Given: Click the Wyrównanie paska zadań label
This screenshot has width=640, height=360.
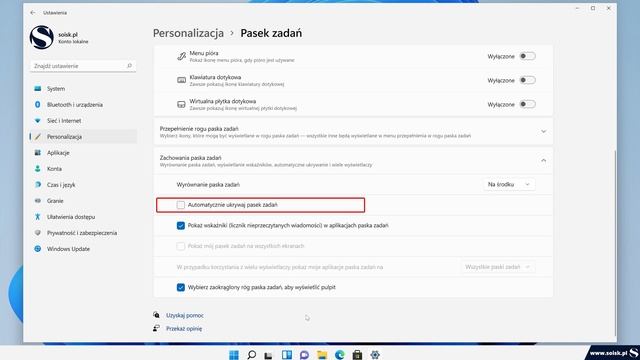Looking at the screenshot, I should [208, 184].
